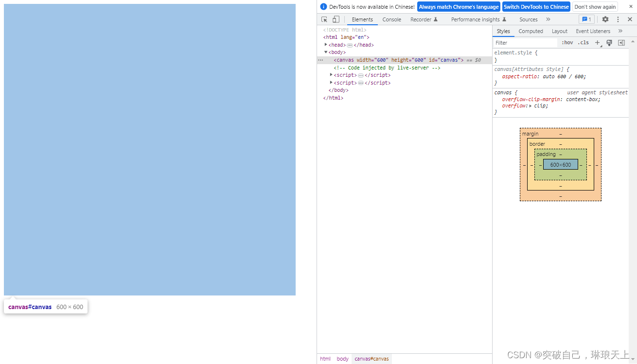The width and height of the screenshot is (637, 364).
Task: Select the <!DOCTYPE html> line
Action: pos(345,30)
